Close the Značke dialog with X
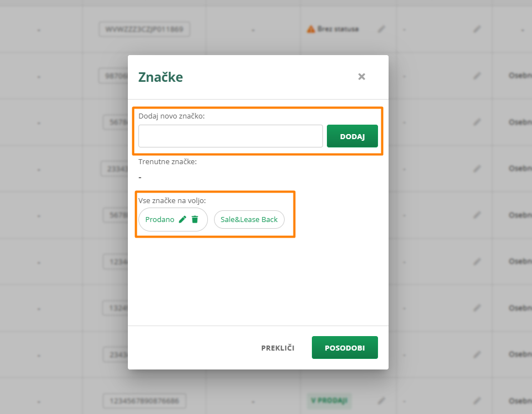Image resolution: width=532 pixels, height=414 pixels. click(362, 77)
